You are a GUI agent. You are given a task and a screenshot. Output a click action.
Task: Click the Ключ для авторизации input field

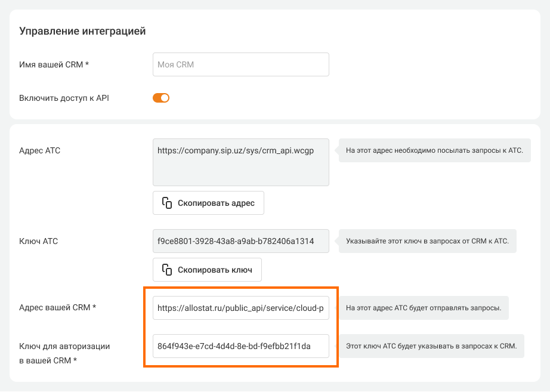click(240, 346)
